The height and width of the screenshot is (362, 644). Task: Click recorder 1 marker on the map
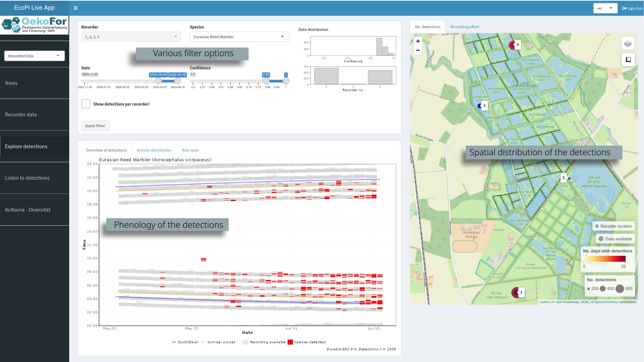tap(516, 292)
